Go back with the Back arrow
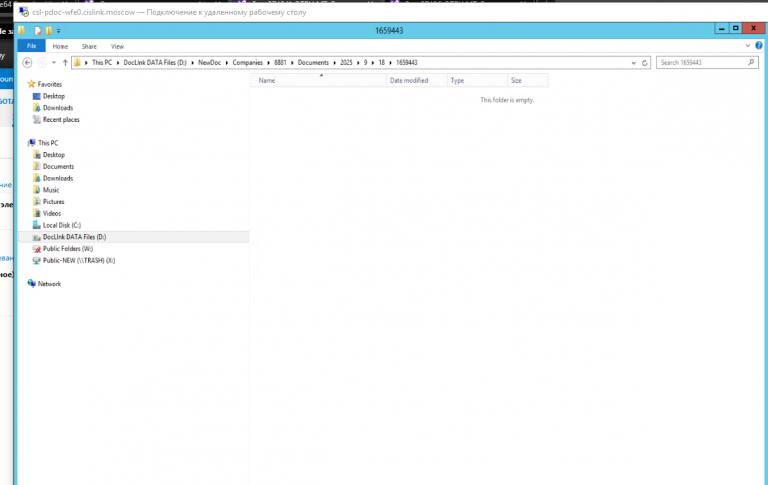Screen dimensions: 768x485 click(x=27, y=63)
